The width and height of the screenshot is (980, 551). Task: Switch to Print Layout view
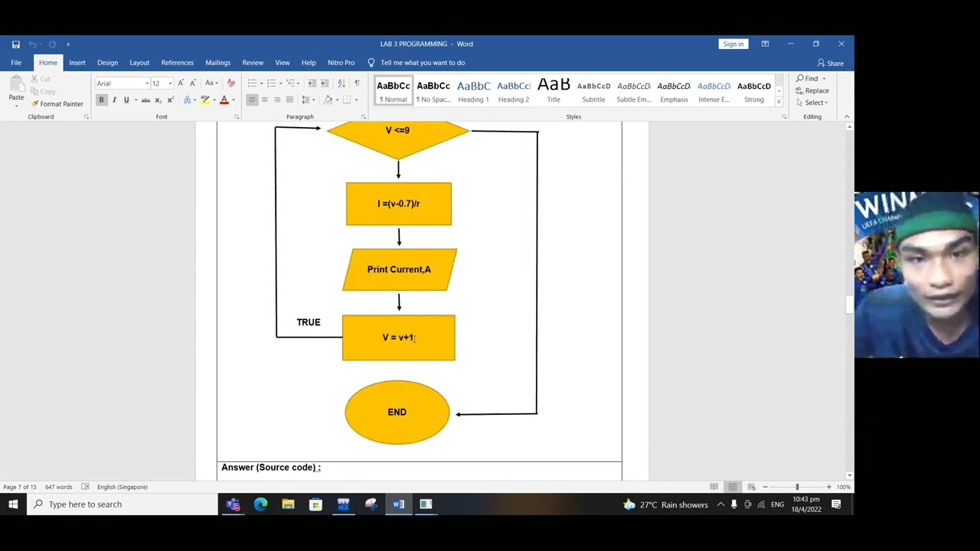pyautogui.click(x=733, y=487)
